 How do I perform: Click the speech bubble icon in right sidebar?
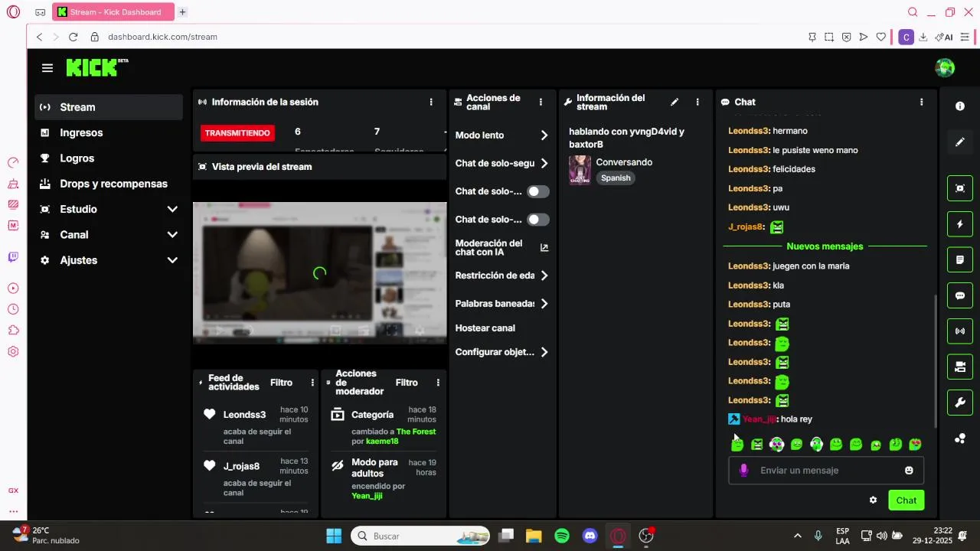coord(960,295)
